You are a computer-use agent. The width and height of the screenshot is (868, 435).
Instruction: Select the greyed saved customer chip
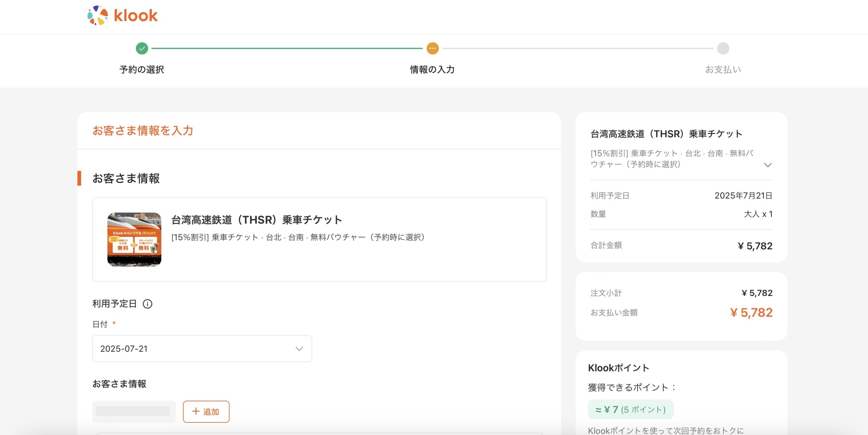pos(134,412)
